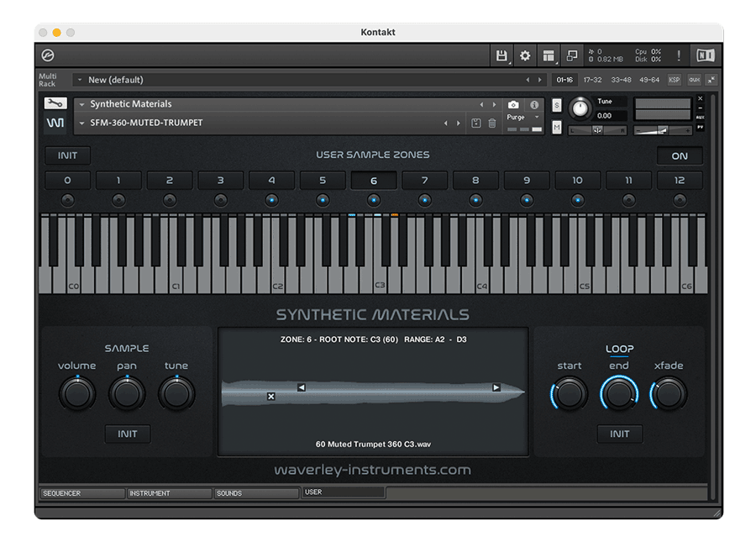Select next instrument for Synthetic Materials
Screen dimensions: 756x542
494,105
